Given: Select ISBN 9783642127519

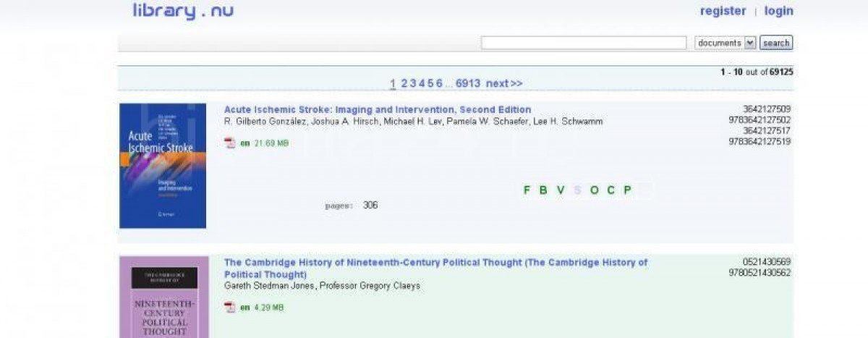Looking at the screenshot, I should tap(759, 142).
